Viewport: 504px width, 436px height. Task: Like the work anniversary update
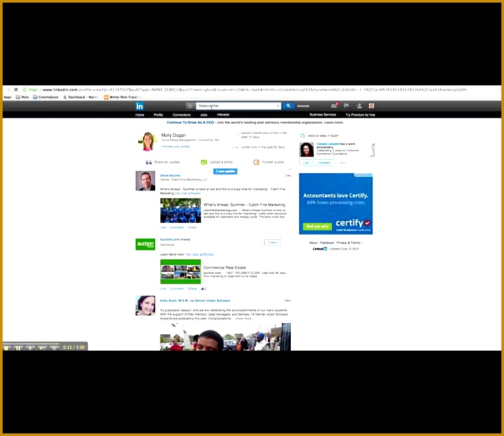[306, 162]
